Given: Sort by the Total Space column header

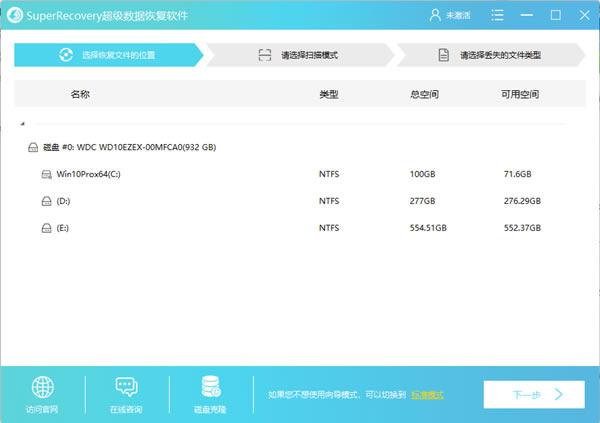Looking at the screenshot, I should [x=424, y=95].
